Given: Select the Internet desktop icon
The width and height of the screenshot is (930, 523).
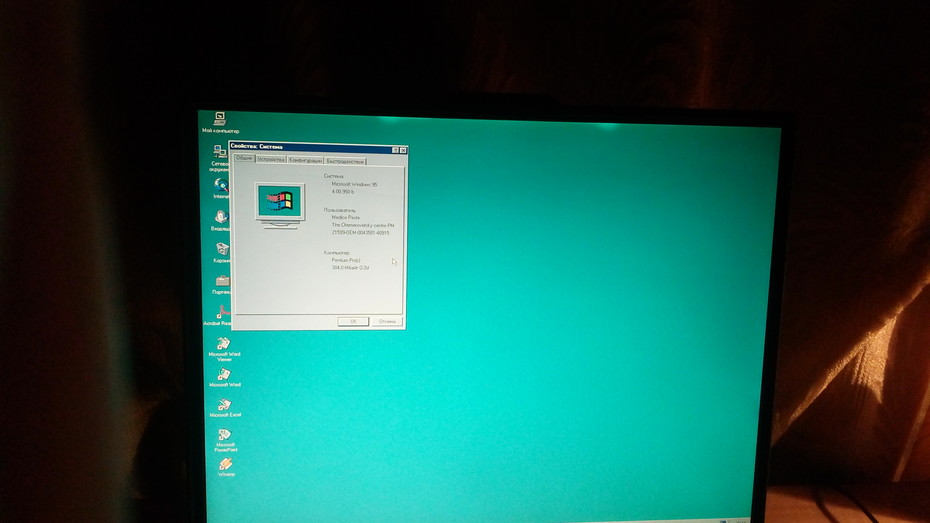Looking at the screenshot, I should (221, 189).
